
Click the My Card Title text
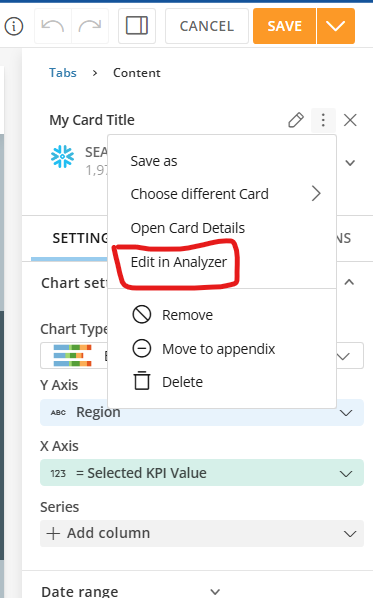click(x=92, y=120)
